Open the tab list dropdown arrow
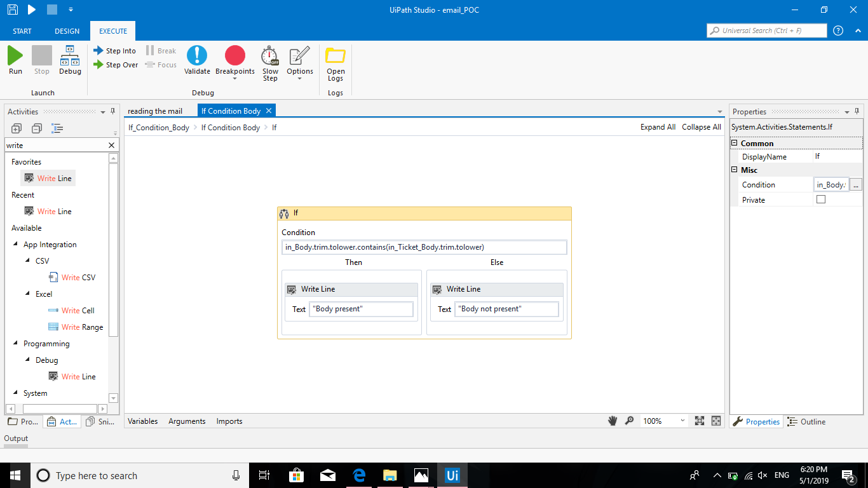The width and height of the screenshot is (868, 488). (719, 112)
